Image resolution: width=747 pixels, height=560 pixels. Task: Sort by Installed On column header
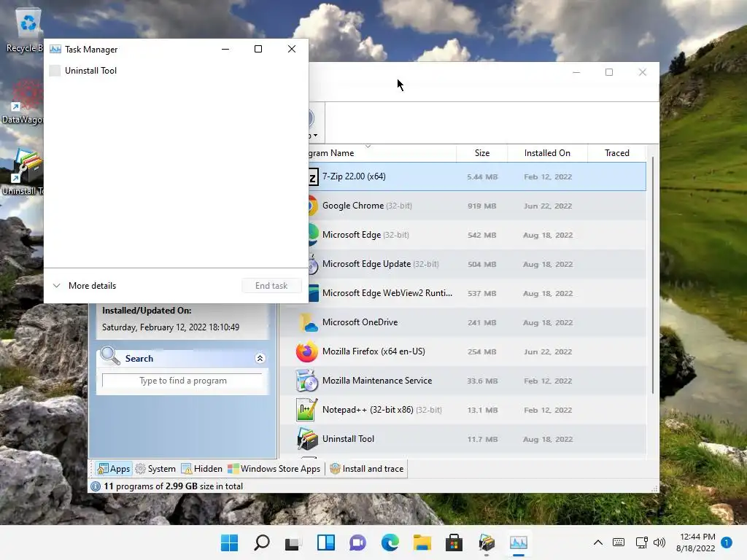(x=547, y=153)
